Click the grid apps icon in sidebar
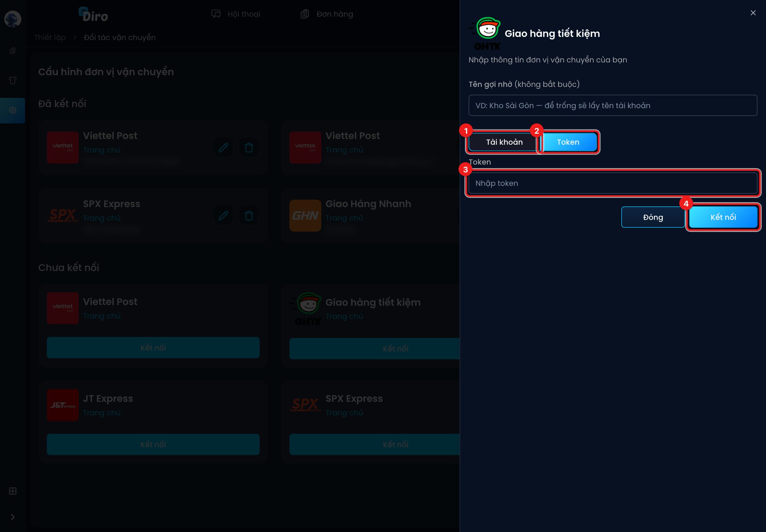 pos(13,491)
